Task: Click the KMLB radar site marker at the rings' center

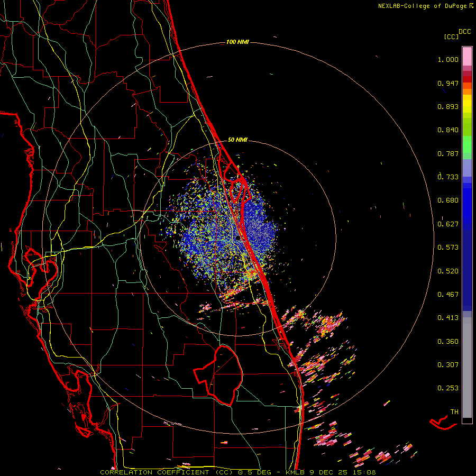Action: point(239,239)
